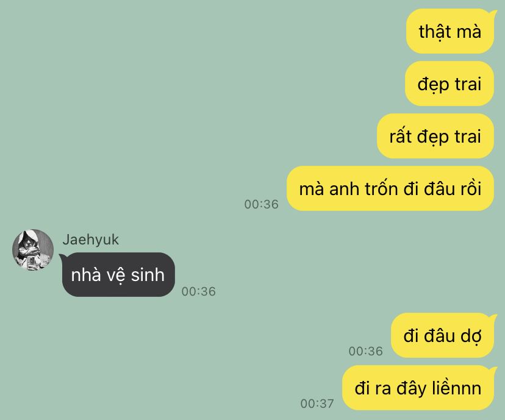Click the word 'sinh' in dark bubble
505x420 pixels.
pos(148,275)
